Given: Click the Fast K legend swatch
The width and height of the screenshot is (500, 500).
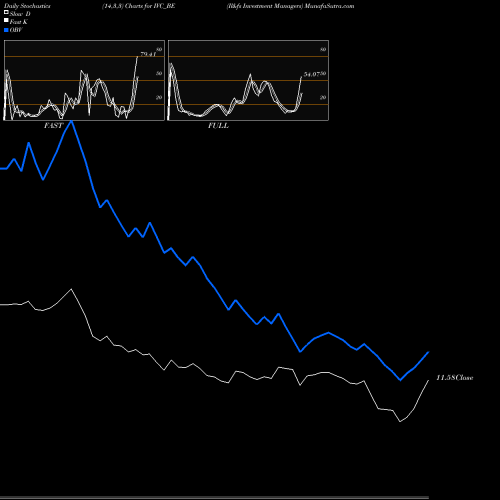Looking at the screenshot, I should tap(6, 21).
